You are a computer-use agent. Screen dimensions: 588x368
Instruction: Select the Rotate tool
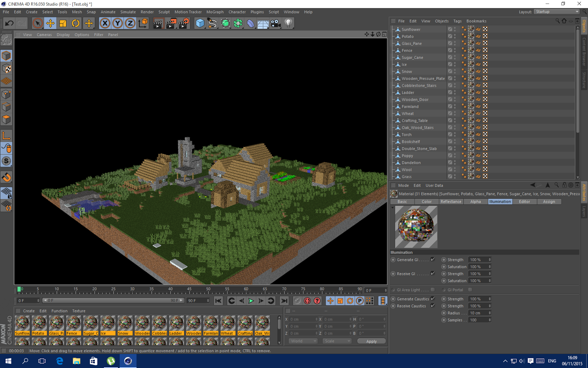[x=76, y=23]
